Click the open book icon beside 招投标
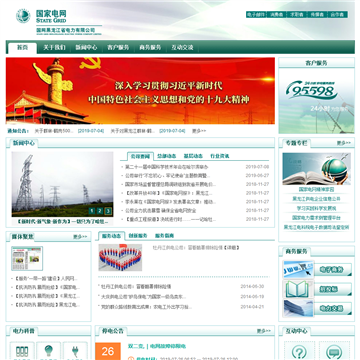This screenshot has width=360, height=360. [298, 289]
